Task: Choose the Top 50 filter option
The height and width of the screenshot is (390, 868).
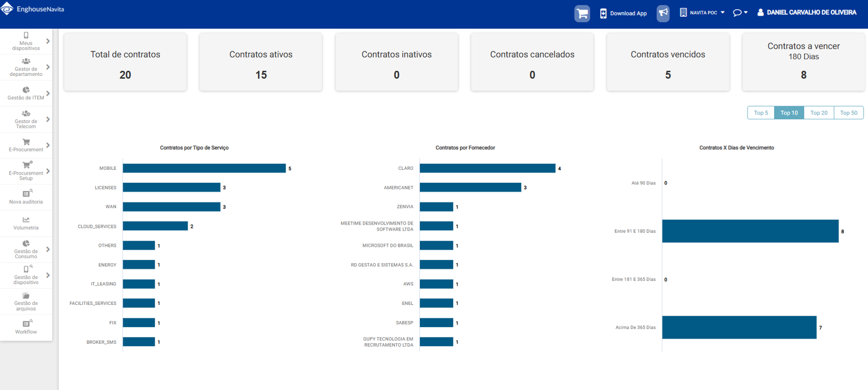Action: click(x=848, y=113)
